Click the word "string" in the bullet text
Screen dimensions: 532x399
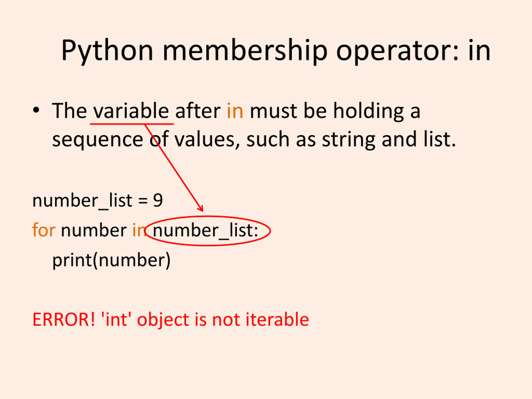(x=349, y=140)
